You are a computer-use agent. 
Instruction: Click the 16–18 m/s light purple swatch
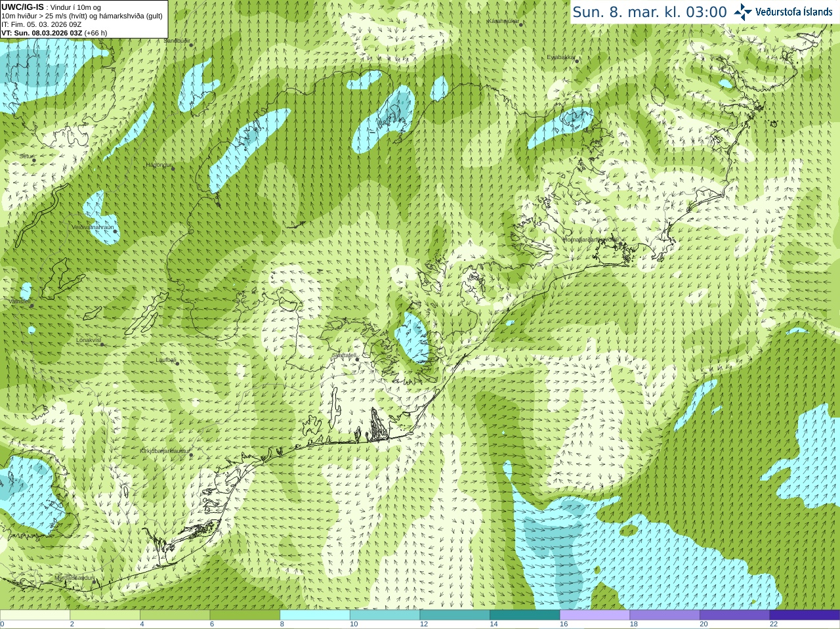(x=595, y=615)
